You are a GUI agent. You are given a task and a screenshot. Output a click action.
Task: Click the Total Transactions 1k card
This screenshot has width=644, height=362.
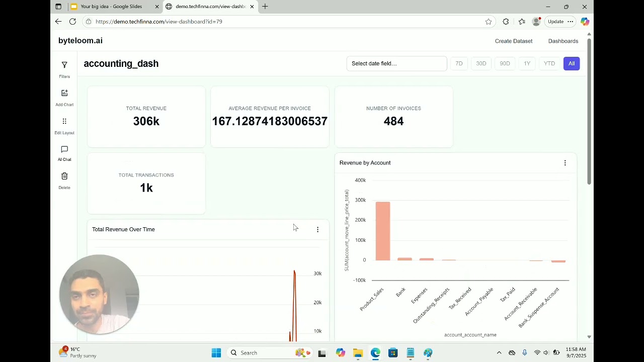click(x=146, y=184)
